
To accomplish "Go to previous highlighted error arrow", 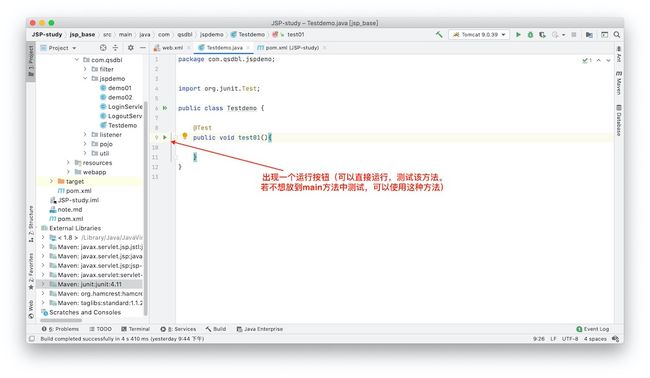I will pyautogui.click(x=599, y=60).
